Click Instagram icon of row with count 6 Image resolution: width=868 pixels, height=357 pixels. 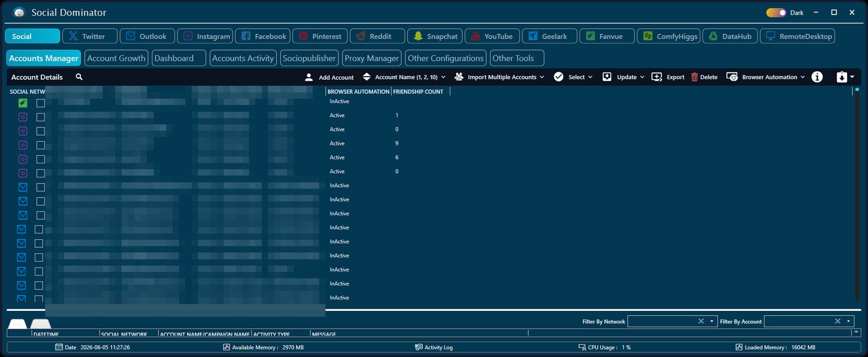click(23, 159)
